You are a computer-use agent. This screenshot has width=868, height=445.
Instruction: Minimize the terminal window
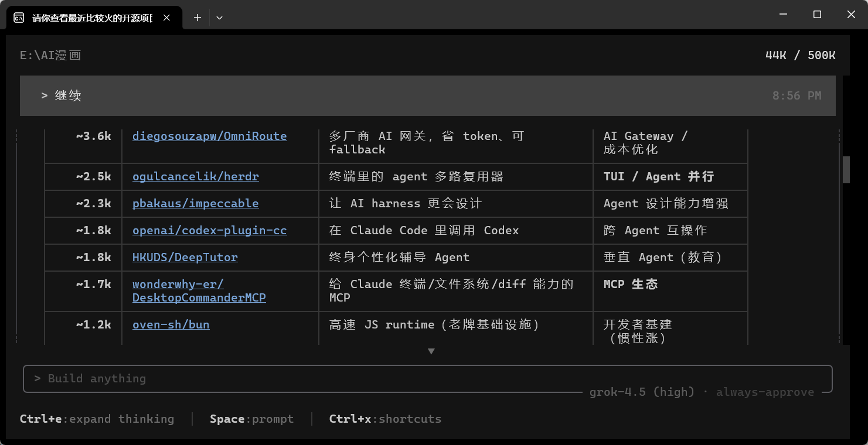782,15
